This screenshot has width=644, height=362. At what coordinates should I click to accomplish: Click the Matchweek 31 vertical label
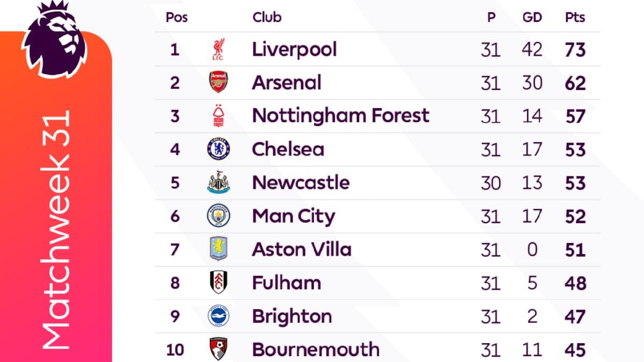(x=56, y=230)
